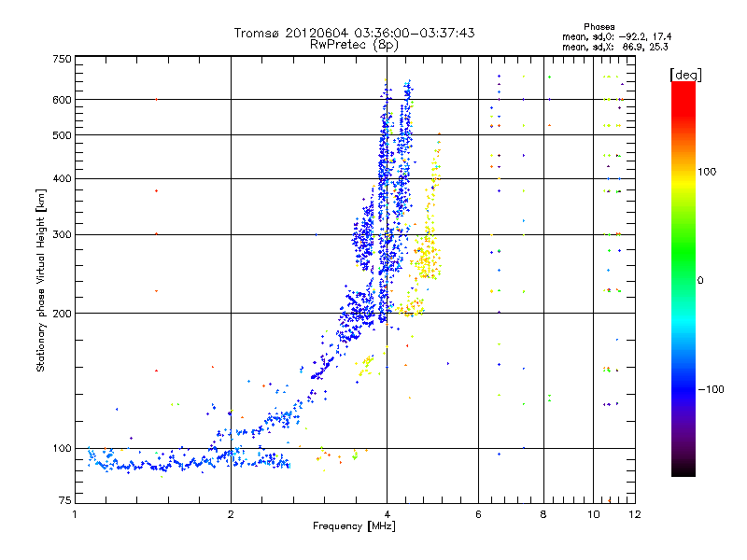The height and width of the screenshot is (560, 747).
Task: Click the '[deg]' colorbar unit label
Action: coord(685,75)
